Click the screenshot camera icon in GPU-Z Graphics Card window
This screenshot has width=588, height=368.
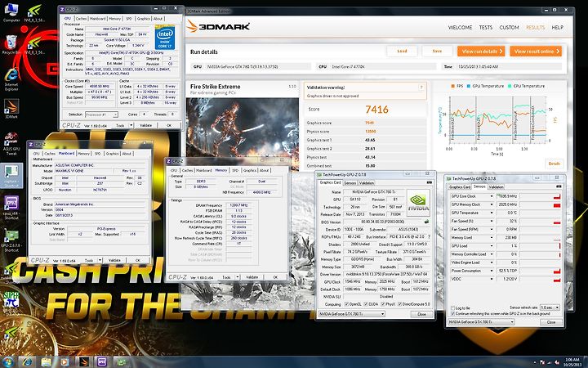[430, 182]
